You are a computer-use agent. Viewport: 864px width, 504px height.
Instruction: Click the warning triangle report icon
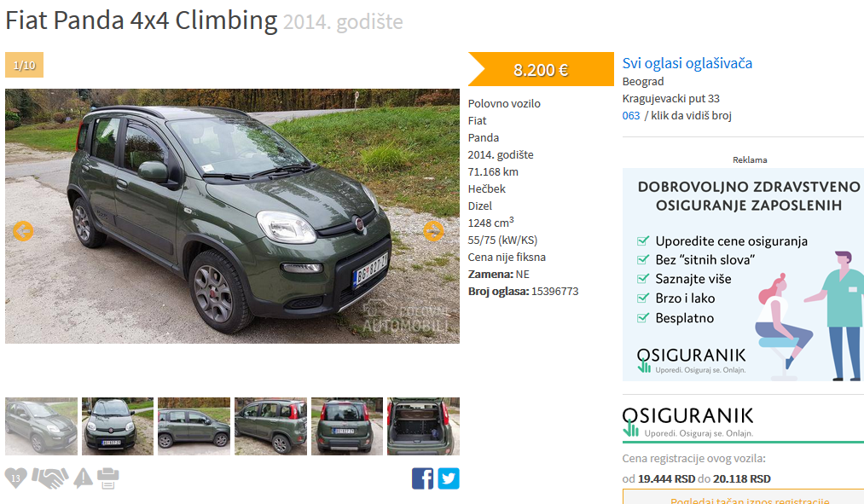click(x=84, y=478)
